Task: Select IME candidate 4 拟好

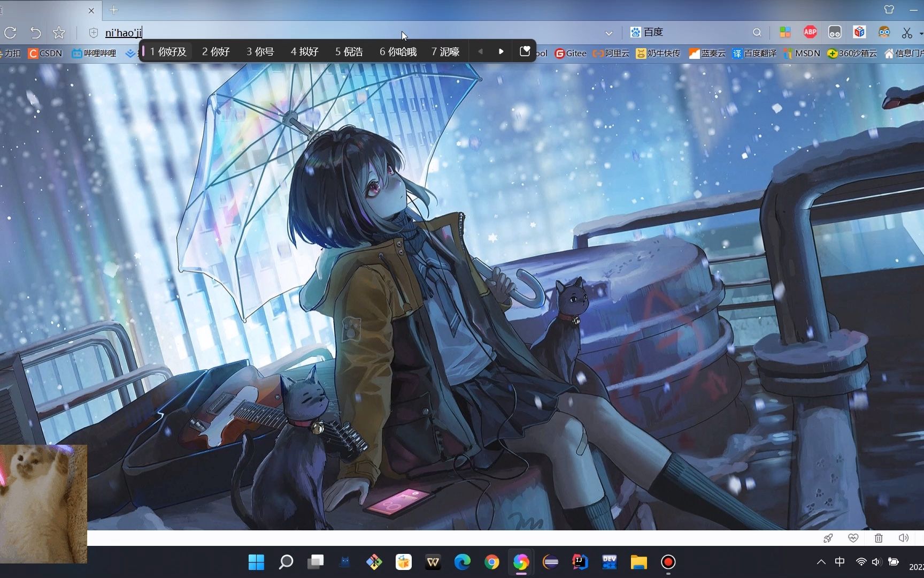Action: pyautogui.click(x=304, y=51)
